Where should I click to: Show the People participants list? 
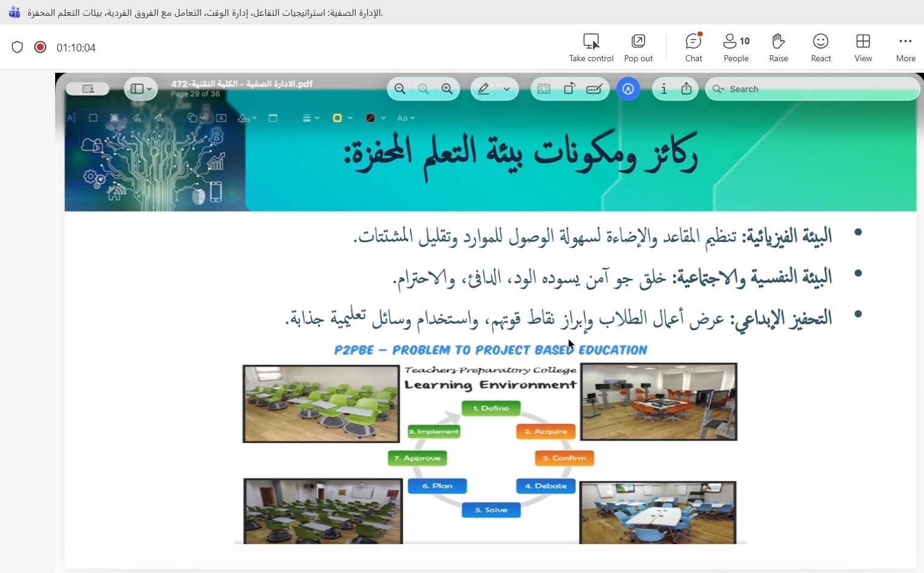[736, 47]
